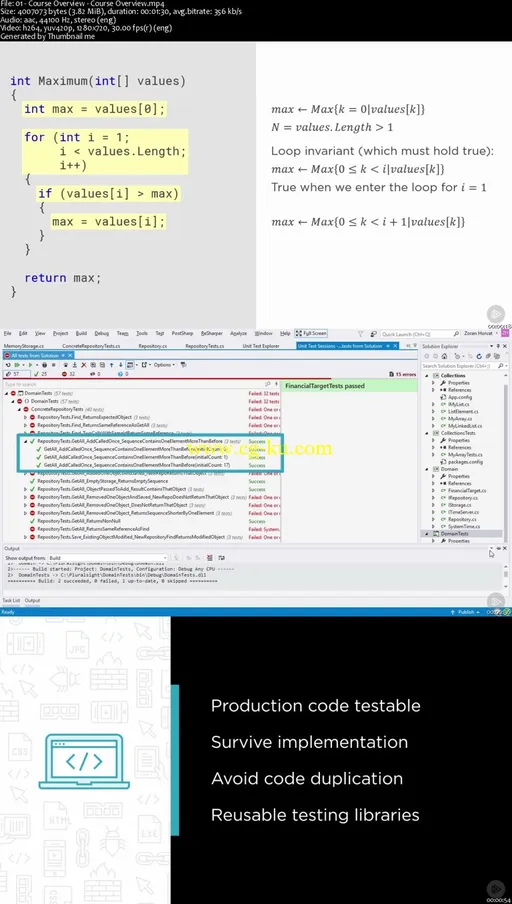Click the up arrow Previous test icon
This screenshot has width=512, height=904.
click(111, 365)
